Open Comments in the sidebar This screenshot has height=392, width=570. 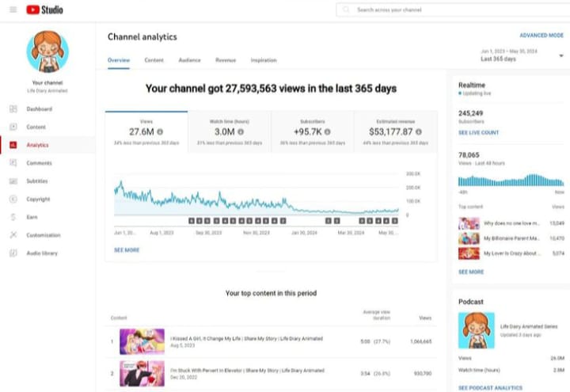pos(39,163)
